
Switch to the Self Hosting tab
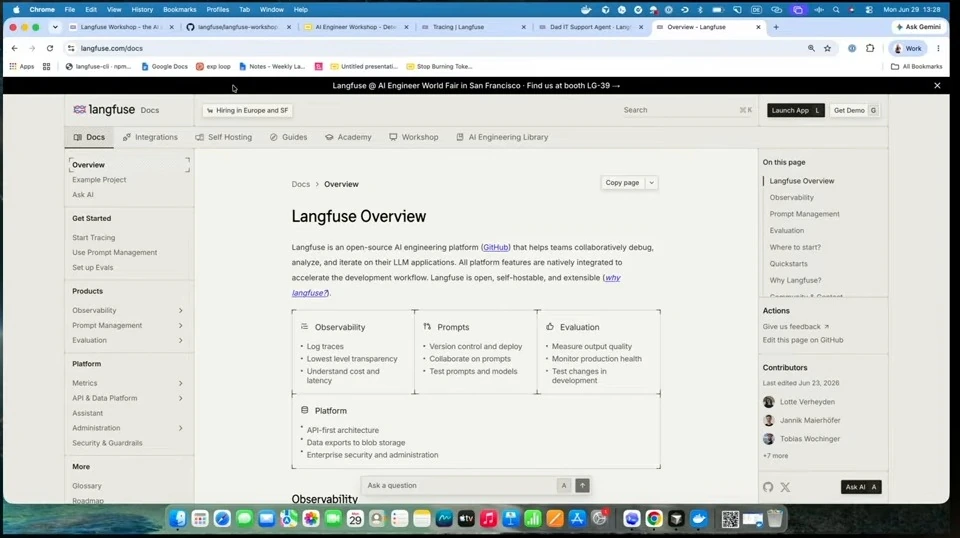click(x=223, y=137)
